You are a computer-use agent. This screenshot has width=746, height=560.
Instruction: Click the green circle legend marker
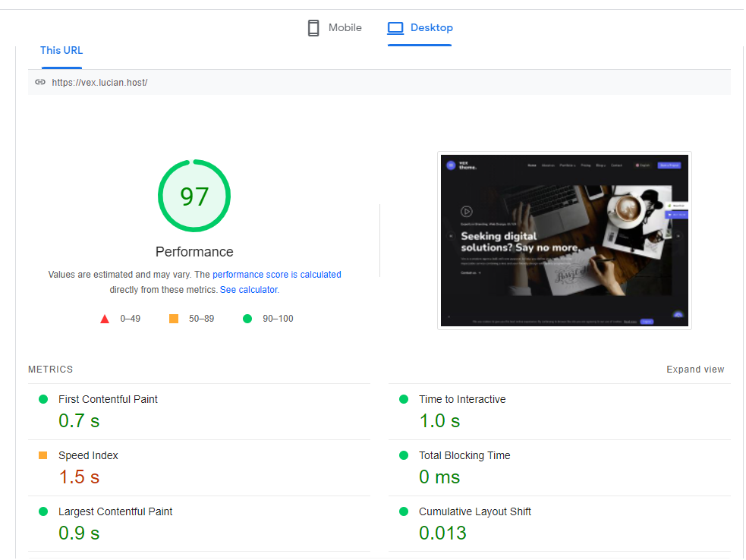247,318
